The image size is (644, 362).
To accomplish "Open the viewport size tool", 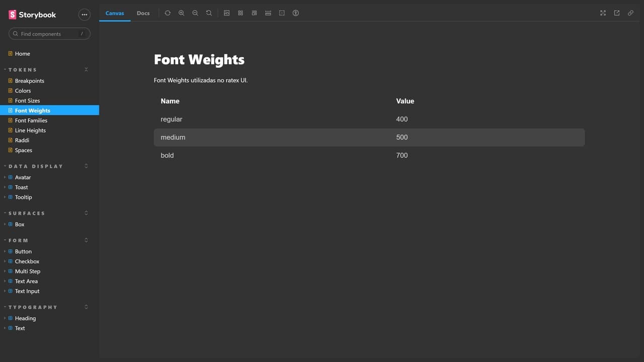I will 254,13.
